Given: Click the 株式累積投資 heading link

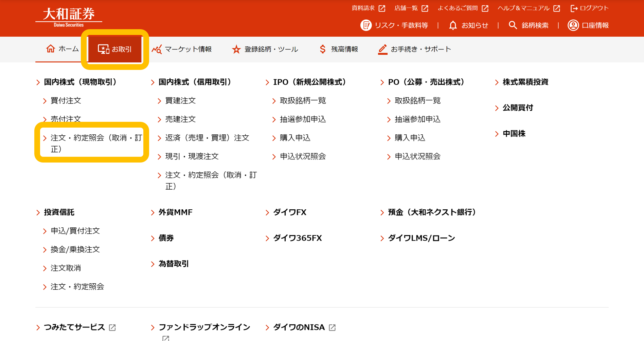Looking at the screenshot, I should click(525, 82).
